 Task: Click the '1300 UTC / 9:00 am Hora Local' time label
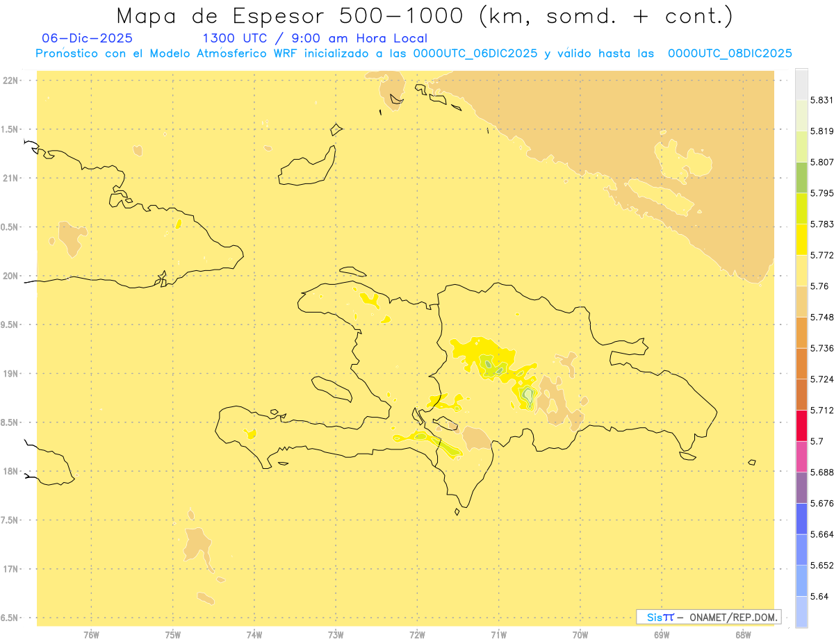(314, 38)
